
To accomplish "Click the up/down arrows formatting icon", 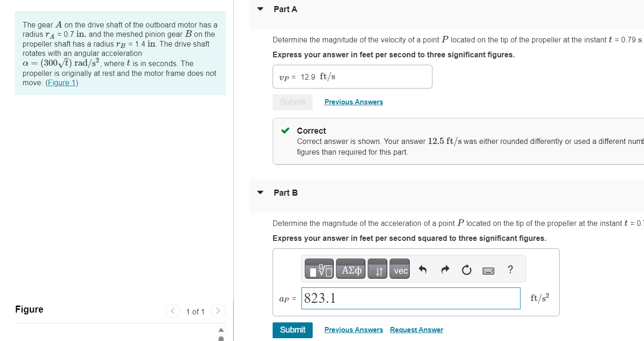I will click(x=377, y=268).
